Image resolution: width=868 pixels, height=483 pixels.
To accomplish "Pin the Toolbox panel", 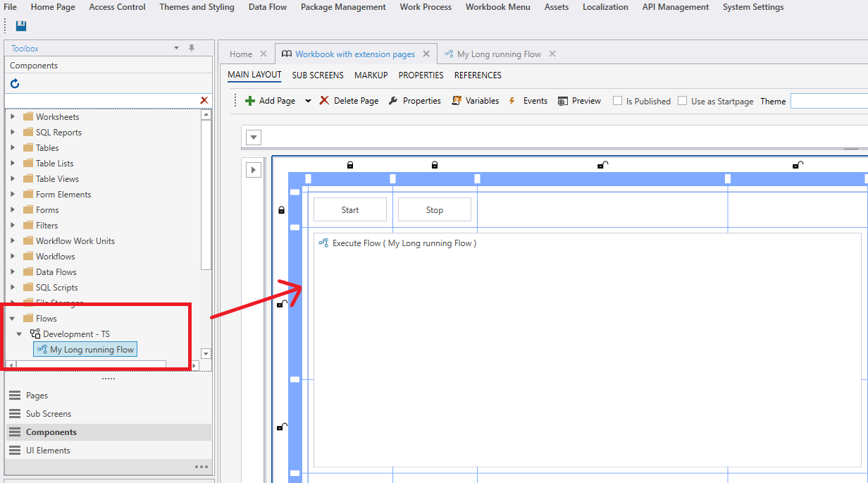I will coord(191,48).
